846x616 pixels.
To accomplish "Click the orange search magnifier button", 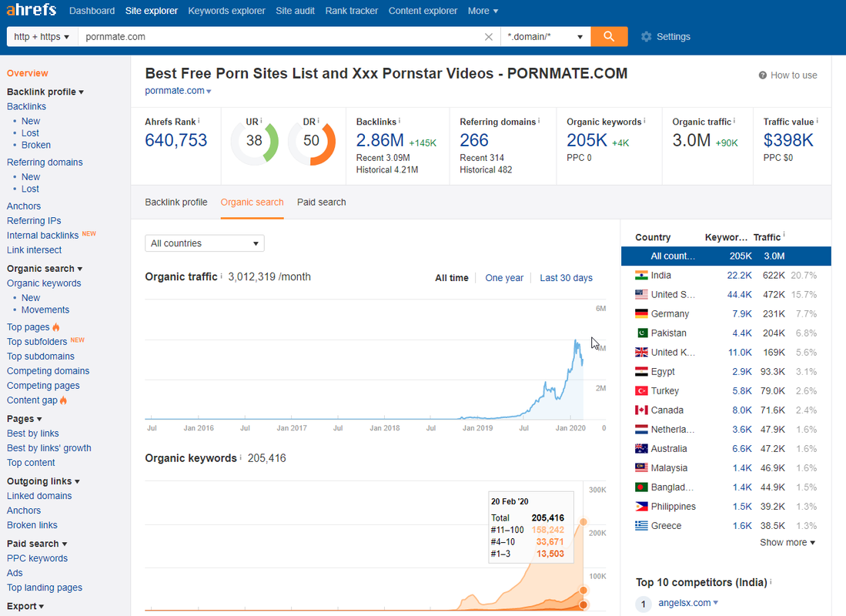I will pos(609,36).
